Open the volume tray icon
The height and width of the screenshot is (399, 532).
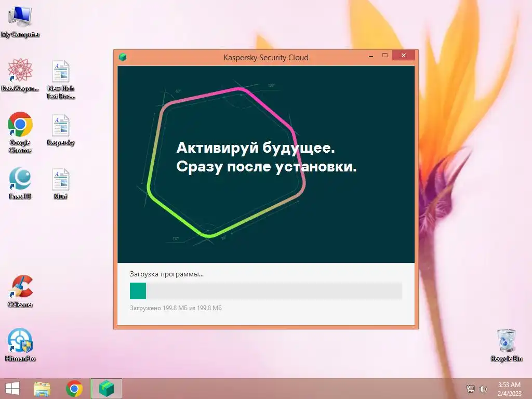483,389
